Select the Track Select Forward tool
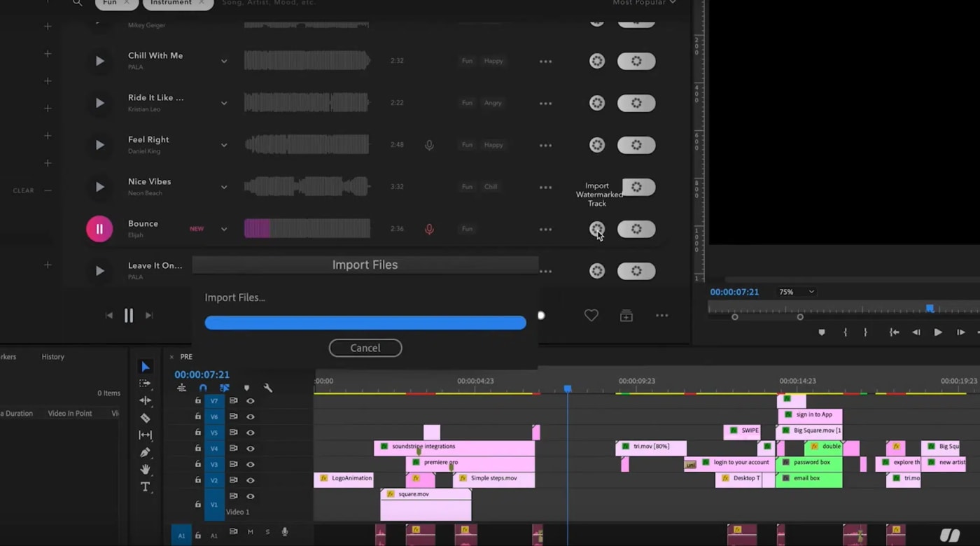The image size is (980, 546). pyautogui.click(x=145, y=384)
